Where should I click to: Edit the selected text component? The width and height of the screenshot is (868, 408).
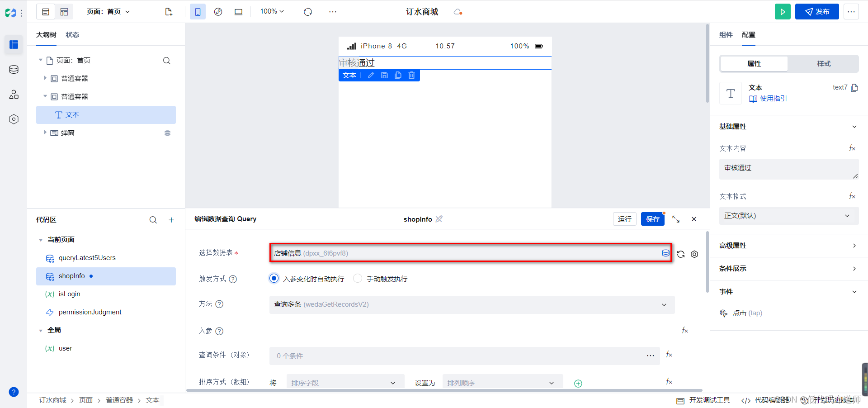[371, 76]
